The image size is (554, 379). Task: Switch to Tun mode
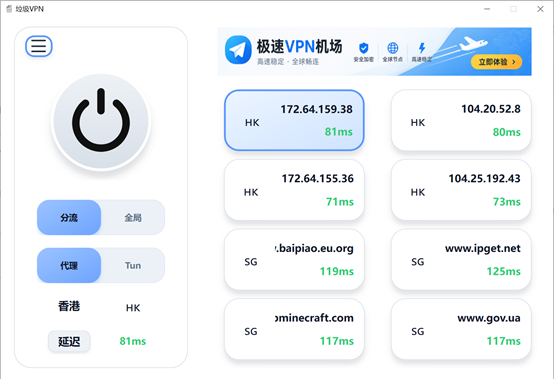coord(133,265)
